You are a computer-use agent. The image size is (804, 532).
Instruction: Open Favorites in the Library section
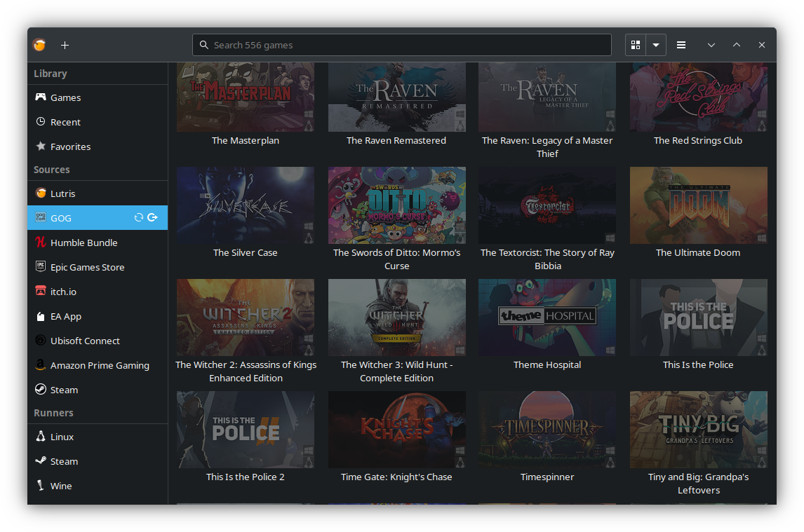point(70,146)
